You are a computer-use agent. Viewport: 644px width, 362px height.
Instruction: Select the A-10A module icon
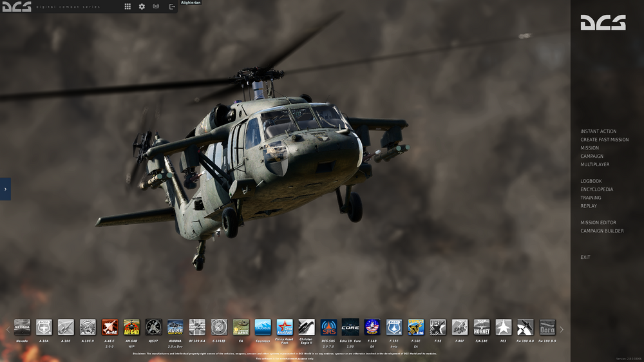click(44, 327)
